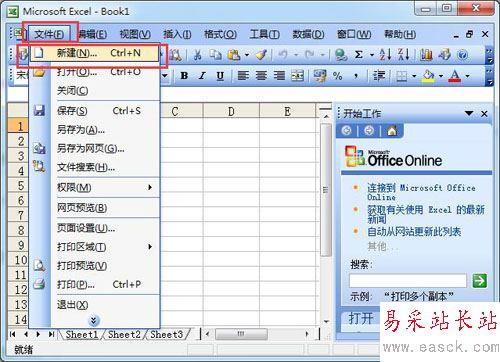Open the Help (帮助) menu
This screenshot has width=500, height=362.
pos(400,34)
